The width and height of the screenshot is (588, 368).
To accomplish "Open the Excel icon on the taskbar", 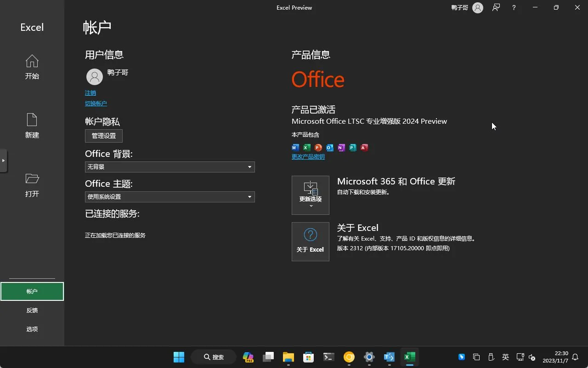I will [x=409, y=356].
